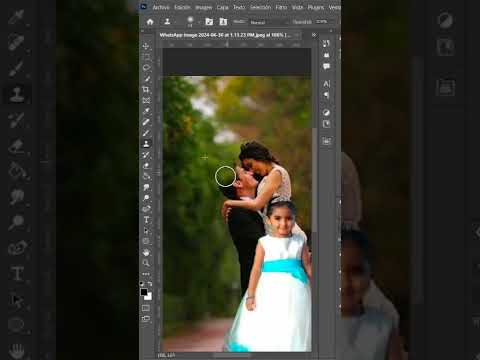The image size is (480, 360).
Task: Swap foreground and background colors
Action: click(x=150, y=284)
